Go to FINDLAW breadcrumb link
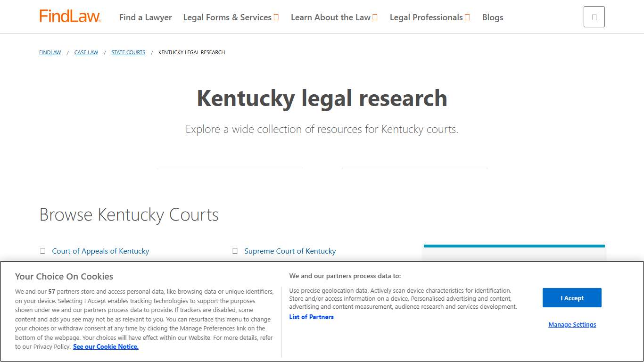 50,52
